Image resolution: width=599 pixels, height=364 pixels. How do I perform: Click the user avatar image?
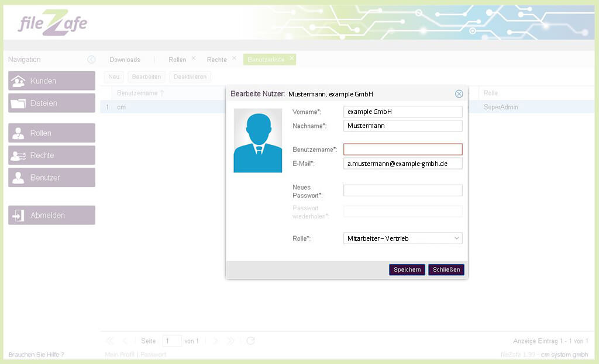tap(258, 140)
